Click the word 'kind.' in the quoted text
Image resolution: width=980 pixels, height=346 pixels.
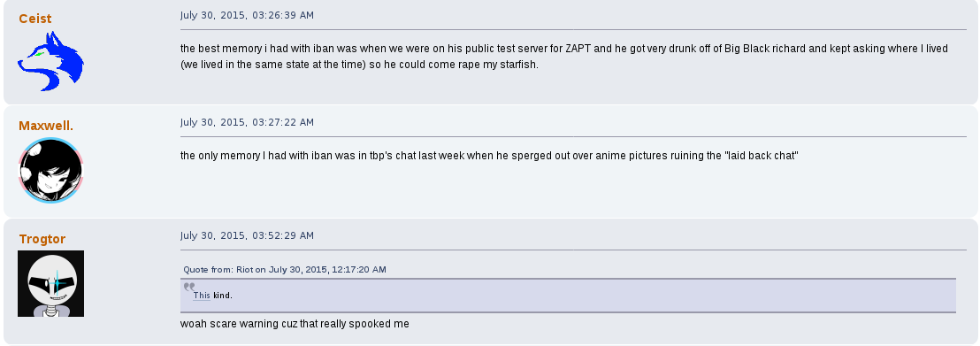point(223,296)
